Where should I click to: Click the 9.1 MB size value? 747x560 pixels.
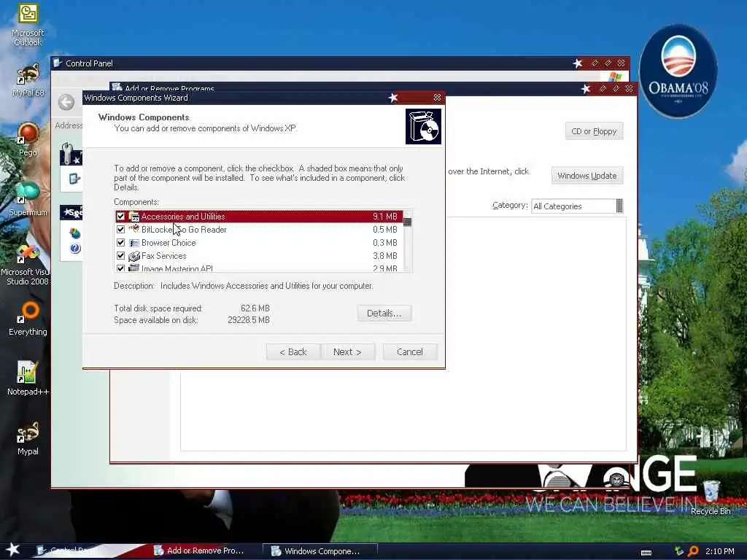(x=385, y=216)
